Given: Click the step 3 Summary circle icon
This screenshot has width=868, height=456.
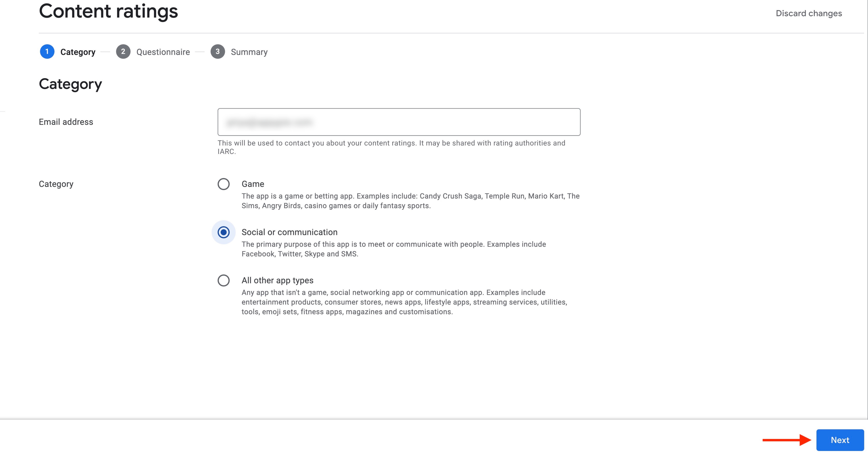Looking at the screenshot, I should tap(218, 52).
